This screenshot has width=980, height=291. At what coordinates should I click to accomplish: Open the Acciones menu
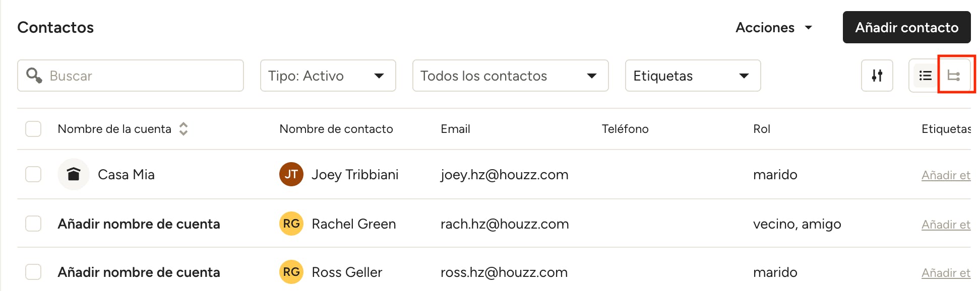pos(774,27)
